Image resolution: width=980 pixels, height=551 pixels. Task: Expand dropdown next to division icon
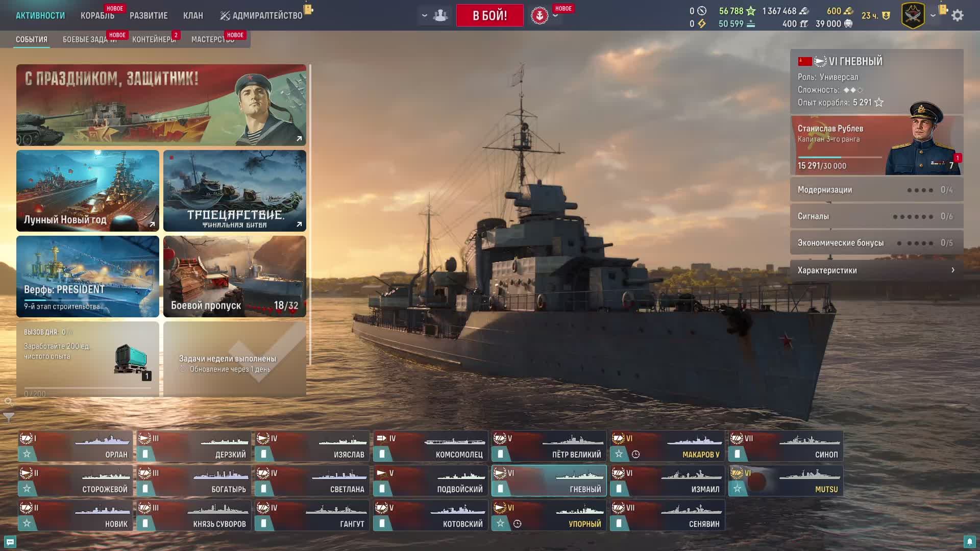click(424, 15)
